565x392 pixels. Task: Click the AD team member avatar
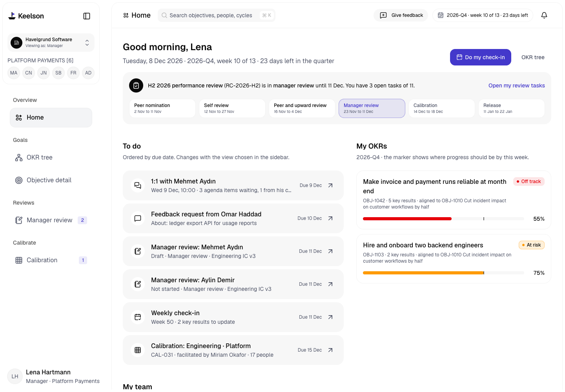[x=88, y=73]
